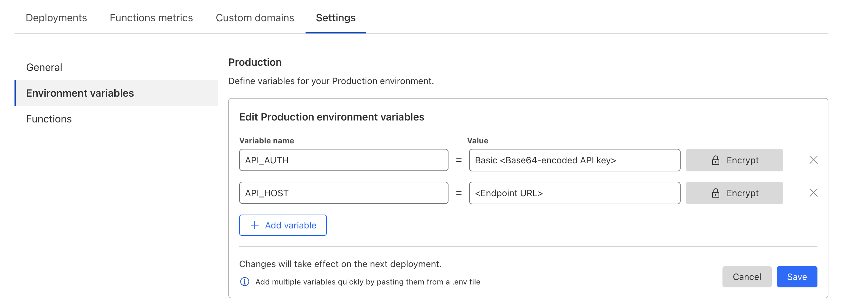Switch to the Custom domains tab
Image resolution: width=868 pixels, height=308 pixels.
255,17
